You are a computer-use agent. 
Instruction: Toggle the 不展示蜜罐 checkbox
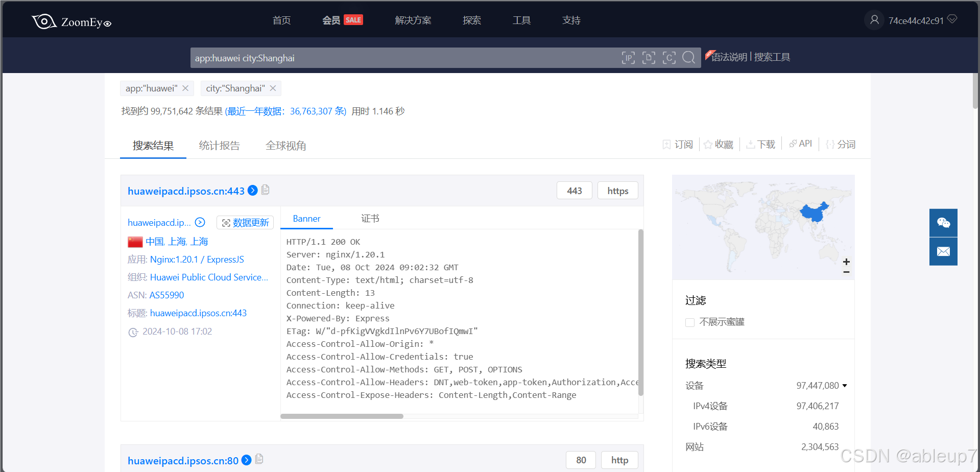coord(690,322)
